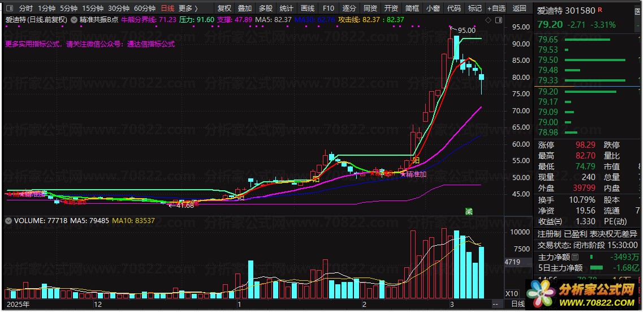Switch to 5分钟 timeframe

pyautogui.click(x=68, y=8)
